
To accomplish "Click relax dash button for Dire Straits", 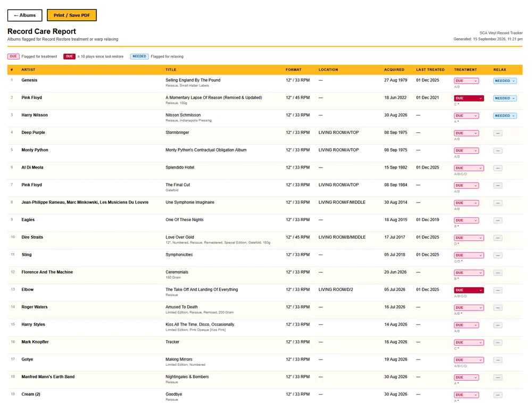I will [498, 238].
